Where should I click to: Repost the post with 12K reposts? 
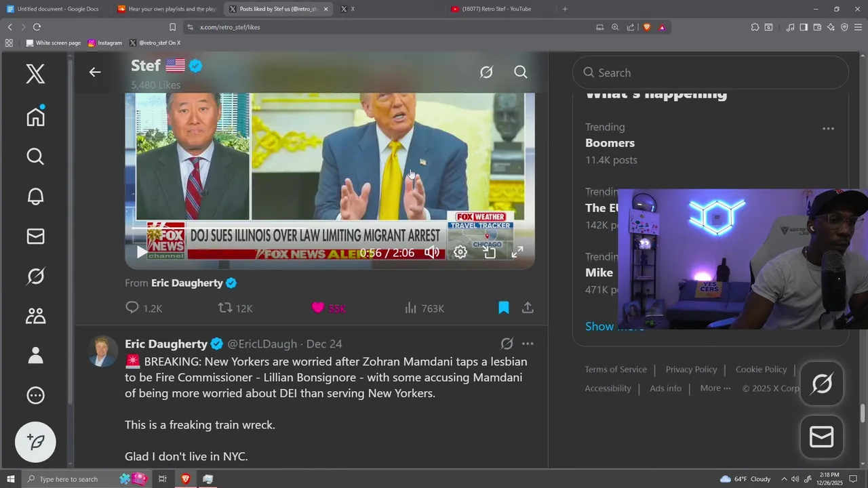click(235, 308)
